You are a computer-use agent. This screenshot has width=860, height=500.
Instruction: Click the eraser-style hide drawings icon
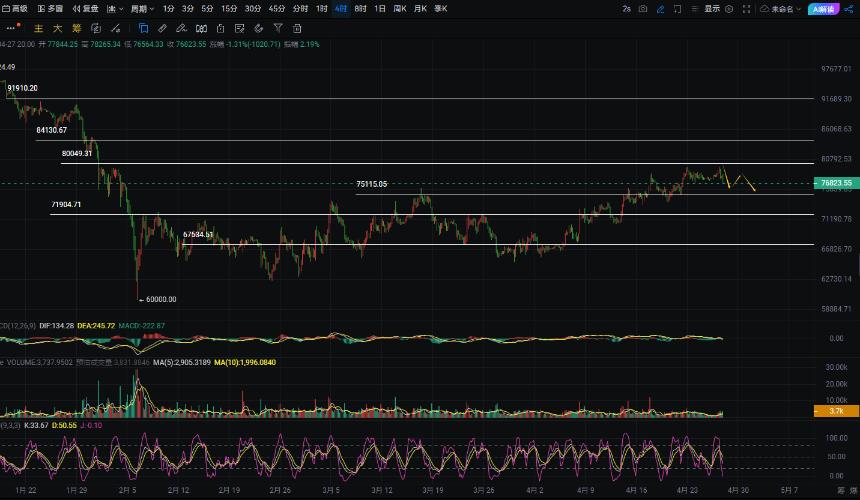pos(259,28)
